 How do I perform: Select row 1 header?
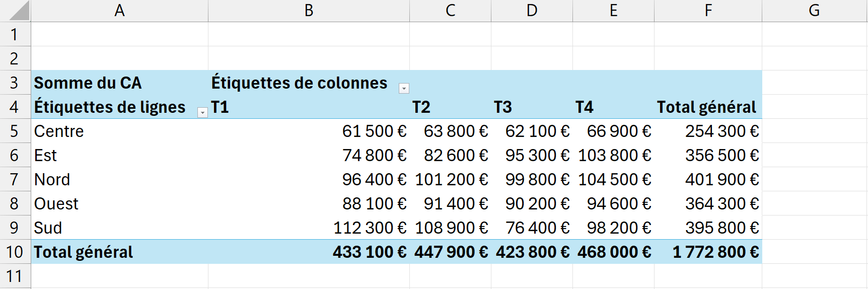(15, 34)
